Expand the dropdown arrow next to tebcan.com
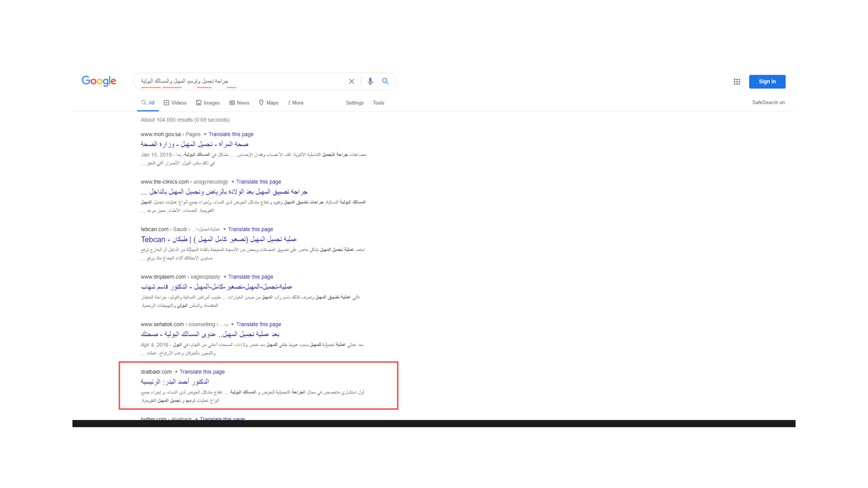This screenshot has height=488, width=868. [x=224, y=229]
